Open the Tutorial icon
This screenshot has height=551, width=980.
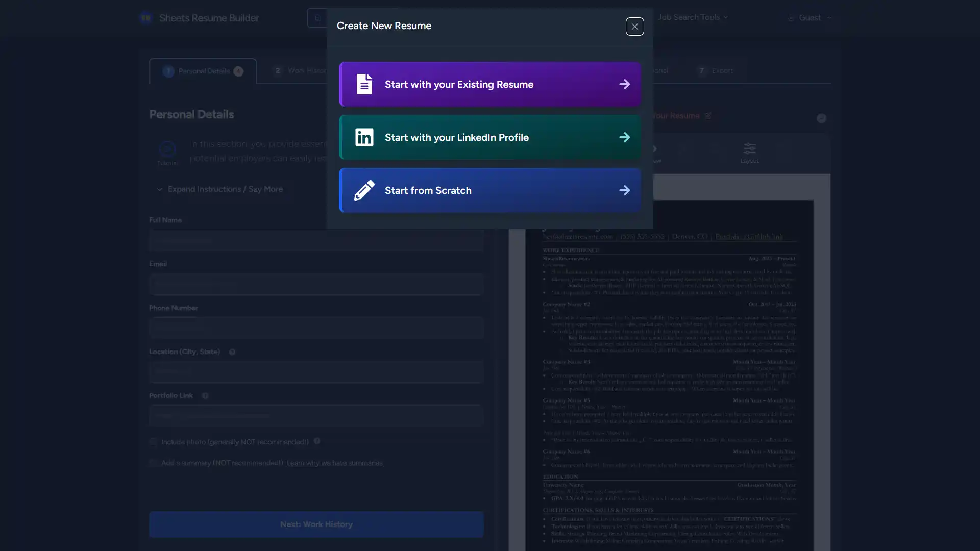pyautogui.click(x=167, y=149)
